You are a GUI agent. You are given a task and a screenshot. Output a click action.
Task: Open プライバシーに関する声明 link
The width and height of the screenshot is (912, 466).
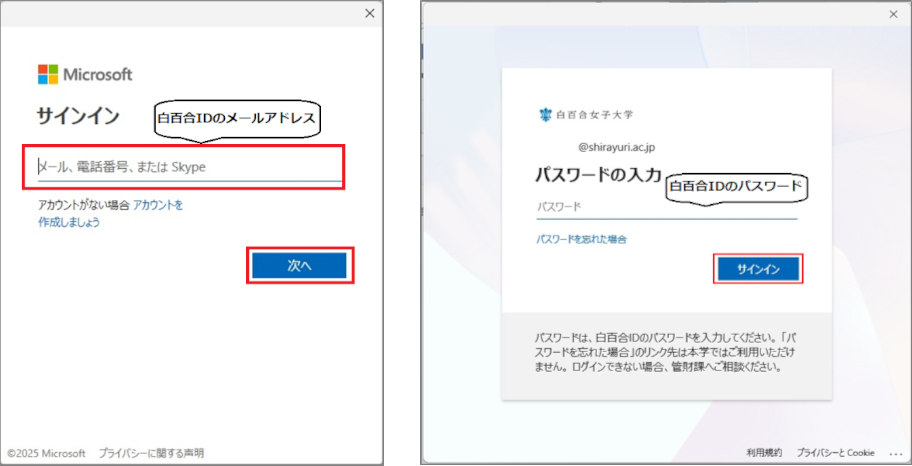(x=151, y=453)
